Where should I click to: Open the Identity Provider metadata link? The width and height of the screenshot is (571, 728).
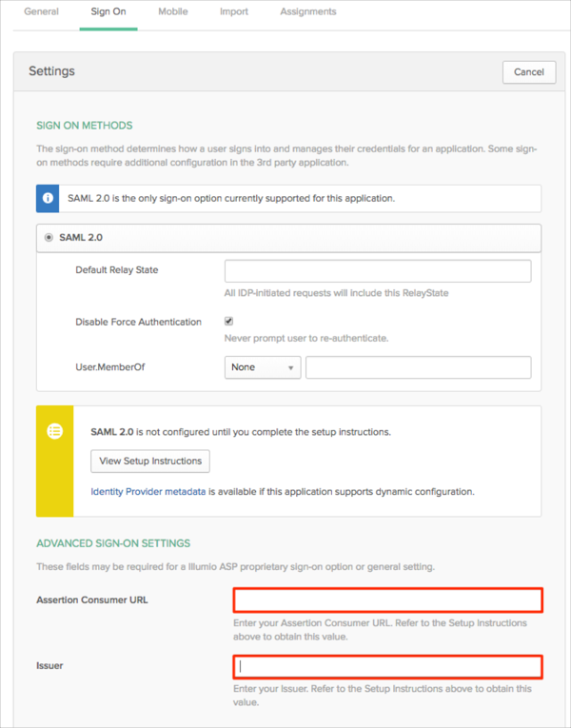click(x=148, y=492)
